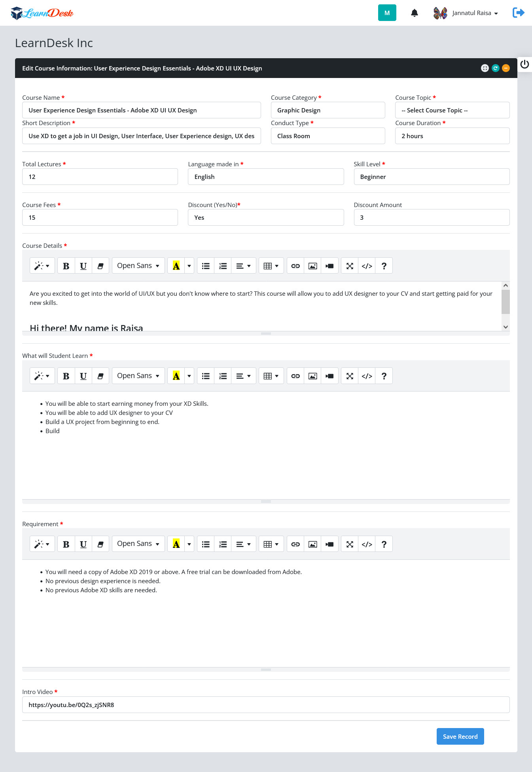This screenshot has height=772, width=532.
Task: Click the Course Duration field
Action: [x=452, y=136]
